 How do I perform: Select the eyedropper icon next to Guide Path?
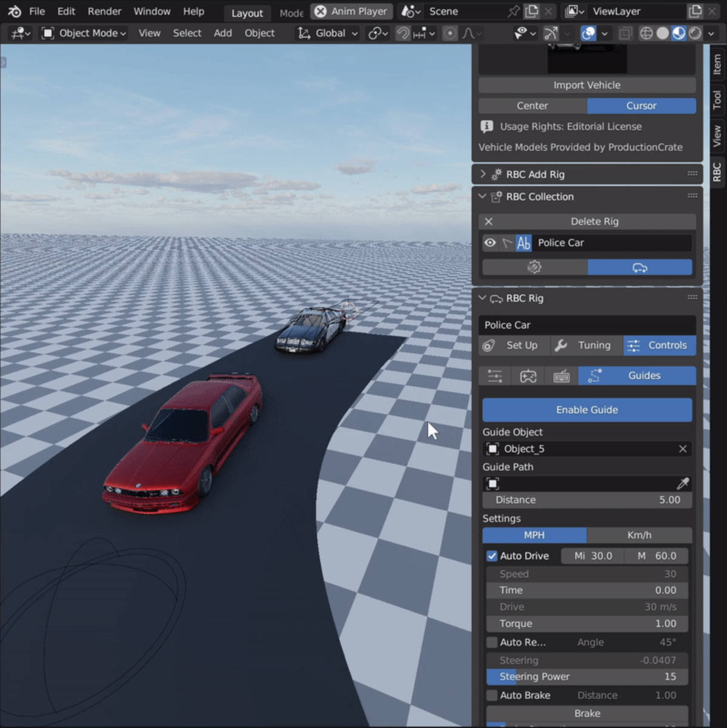682,483
